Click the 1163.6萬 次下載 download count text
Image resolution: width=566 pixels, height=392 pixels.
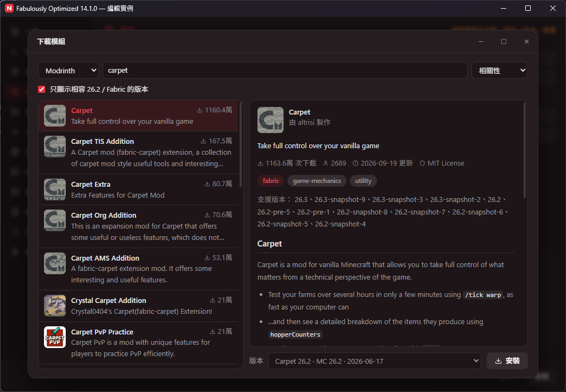[291, 163]
